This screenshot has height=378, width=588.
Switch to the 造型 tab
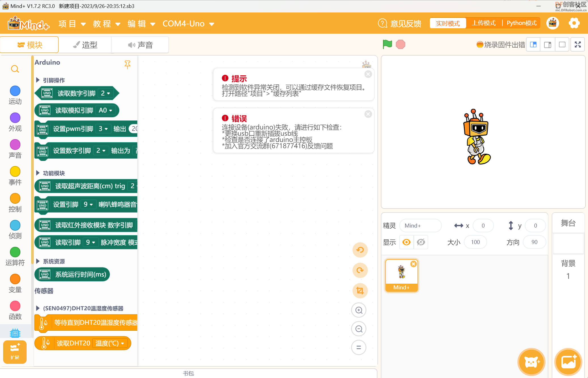tap(85, 44)
